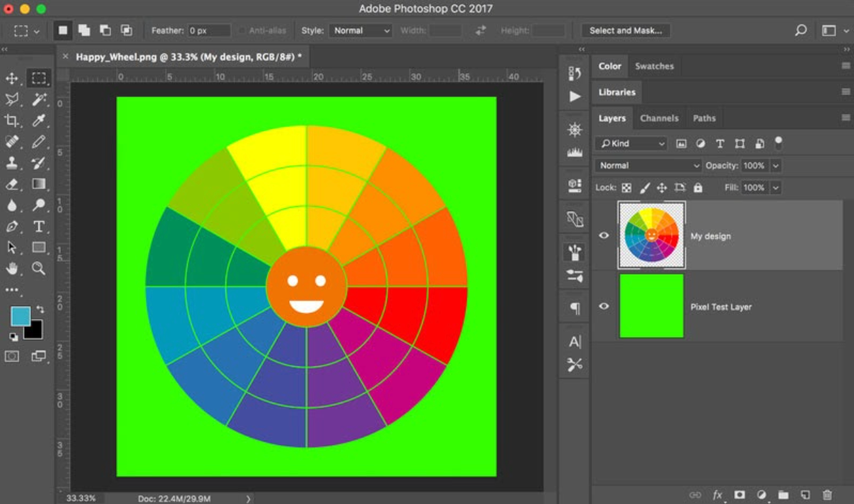Switch to the Channels tab
The width and height of the screenshot is (854, 504).
pos(659,118)
